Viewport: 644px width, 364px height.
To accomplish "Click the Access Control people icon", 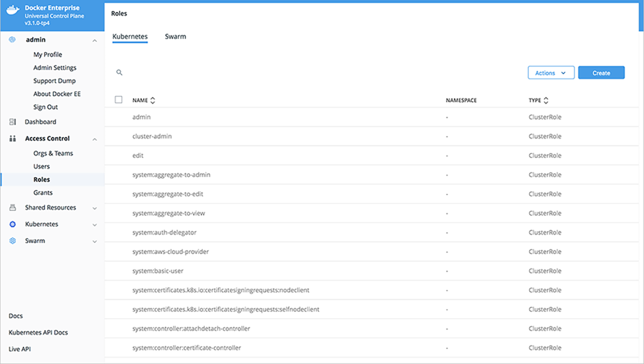I will pos(13,138).
